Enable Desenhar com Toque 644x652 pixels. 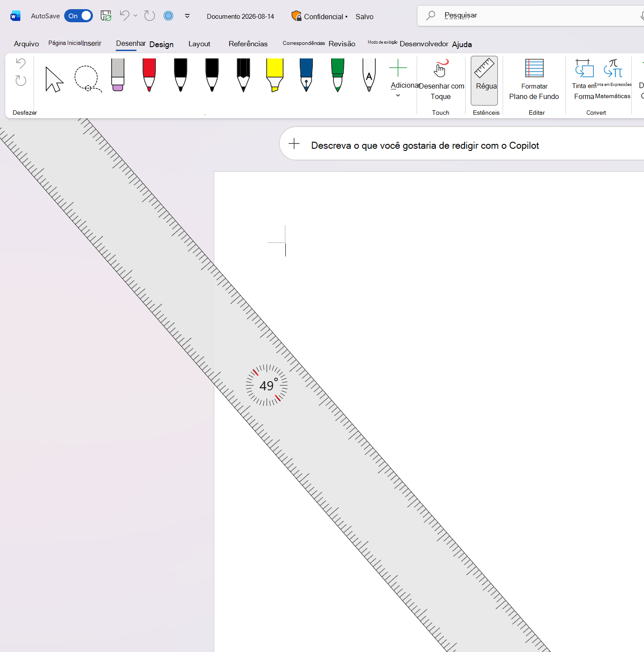coord(441,81)
